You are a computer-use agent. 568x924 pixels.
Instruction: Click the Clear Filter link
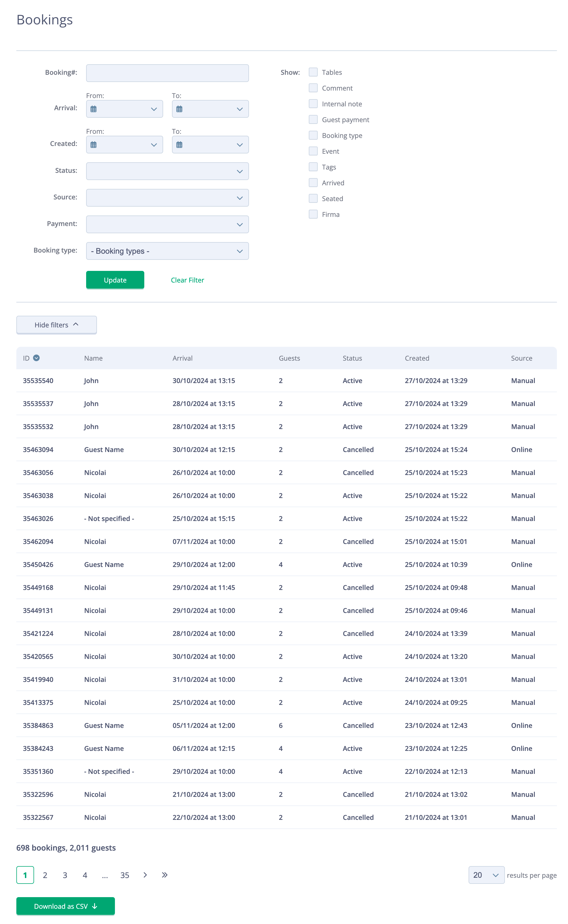click(187, 280)
